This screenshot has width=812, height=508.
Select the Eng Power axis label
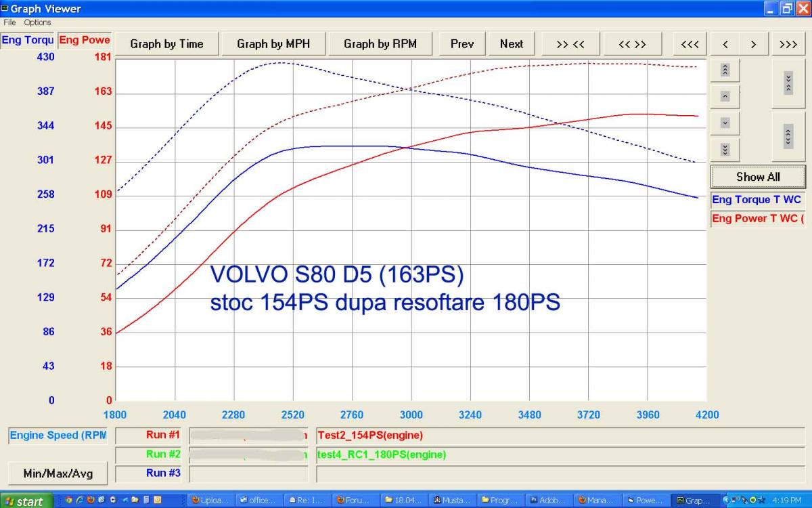coord(85,40)
